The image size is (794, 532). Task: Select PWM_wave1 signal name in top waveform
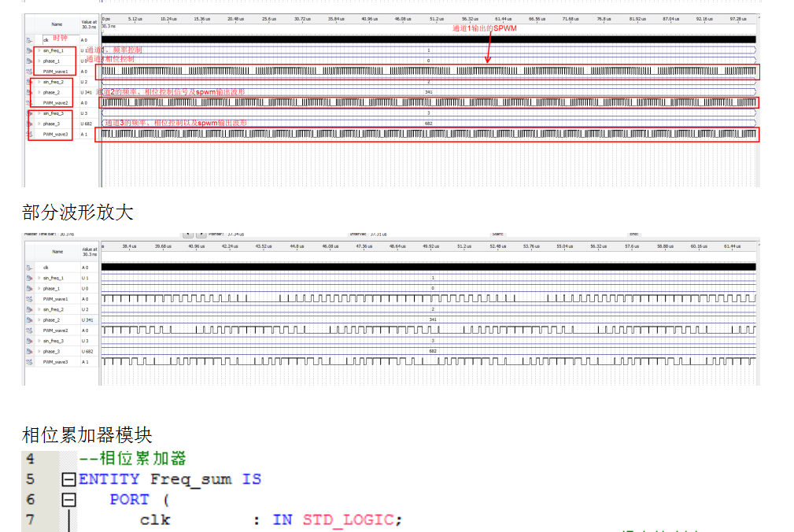[x=55, y=72]
